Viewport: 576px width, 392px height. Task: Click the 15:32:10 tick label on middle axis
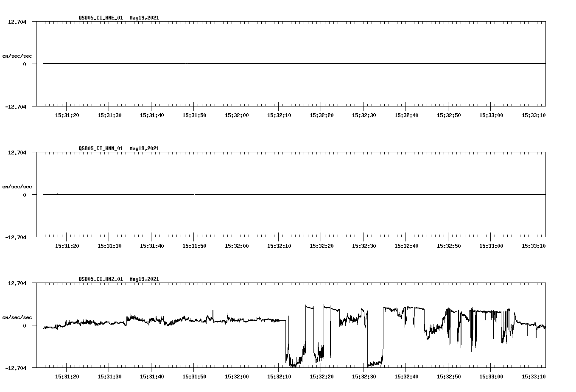point(279,245)
